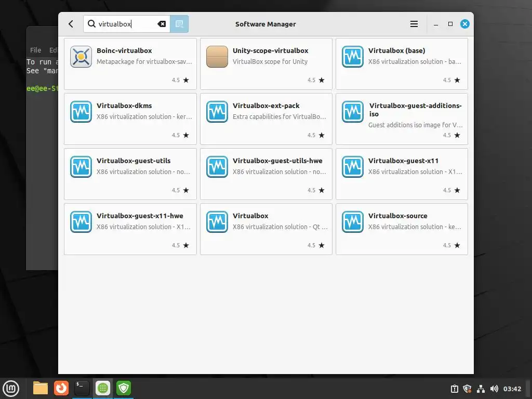Open the notification tray icon

[454, 389]
